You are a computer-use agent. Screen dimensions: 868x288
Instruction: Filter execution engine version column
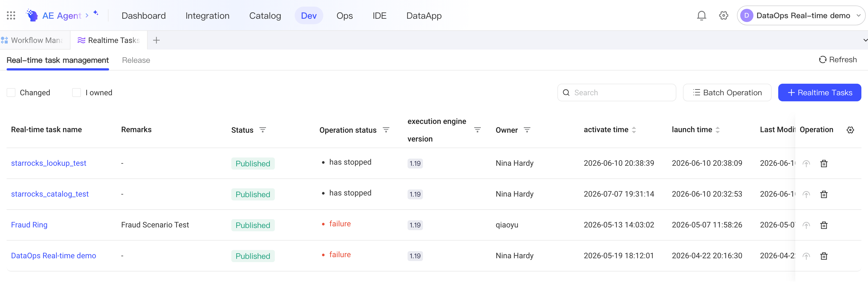click(477, 130)
